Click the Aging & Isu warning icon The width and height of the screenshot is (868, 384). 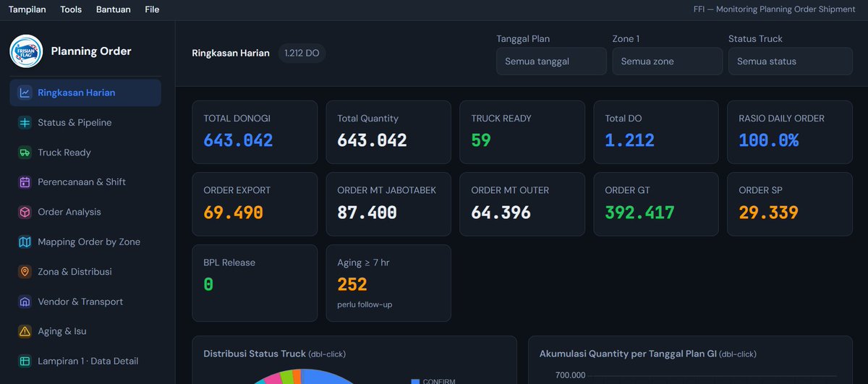(25, 331)
